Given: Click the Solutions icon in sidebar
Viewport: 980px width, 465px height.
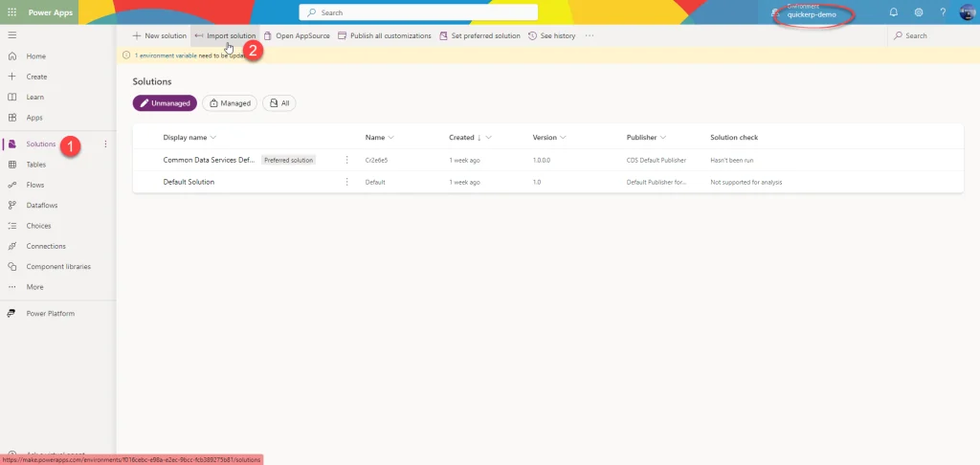Looking at the screenshot, I should point(11,144).
